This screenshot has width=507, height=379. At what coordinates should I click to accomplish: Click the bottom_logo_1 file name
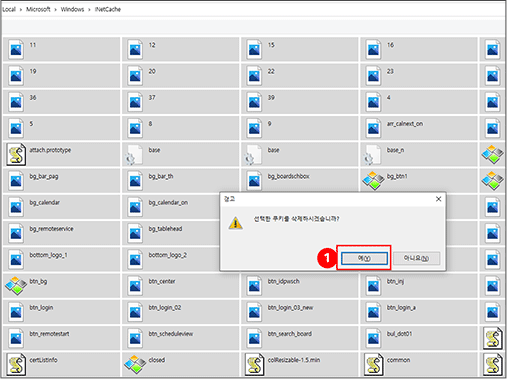48,255
